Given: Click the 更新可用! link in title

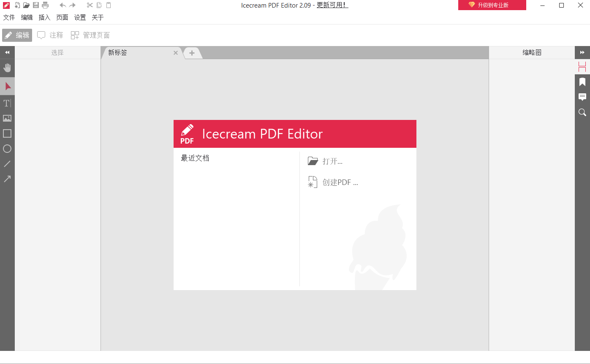Looking at the screenshot, I should click(x=332, y=5).
